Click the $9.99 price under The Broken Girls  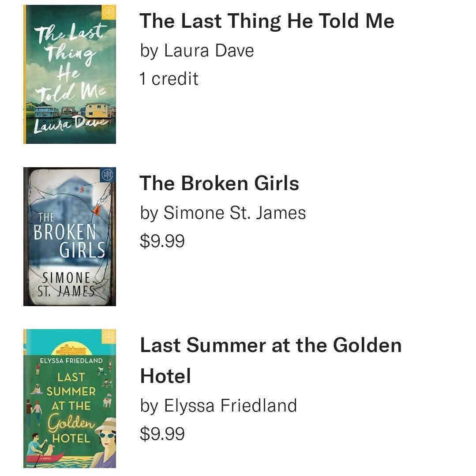(162, 241)
